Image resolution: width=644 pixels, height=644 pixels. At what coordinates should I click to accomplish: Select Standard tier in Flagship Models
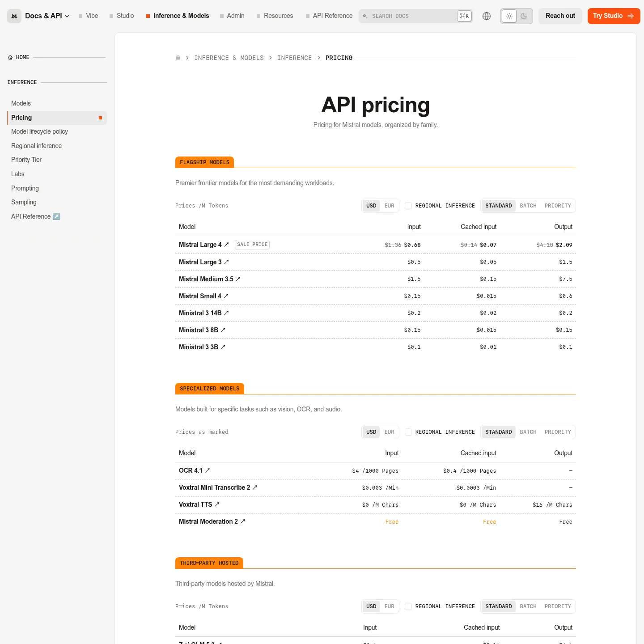pyautogui.click(x=498, y=206)
